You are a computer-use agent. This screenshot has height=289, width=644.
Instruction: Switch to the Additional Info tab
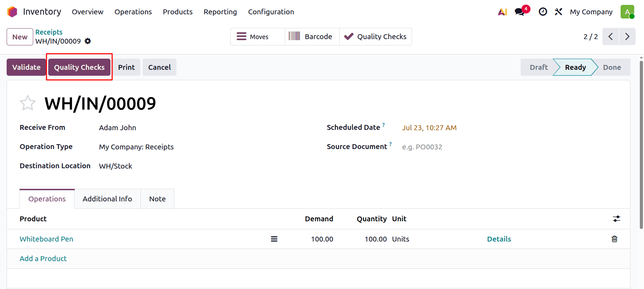click(x=107, y=199)
